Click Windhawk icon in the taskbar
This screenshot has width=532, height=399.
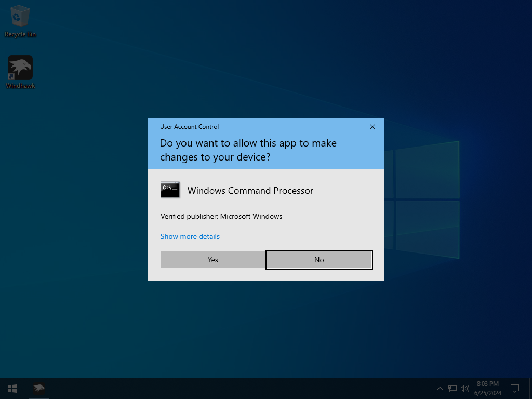(39, 389)
